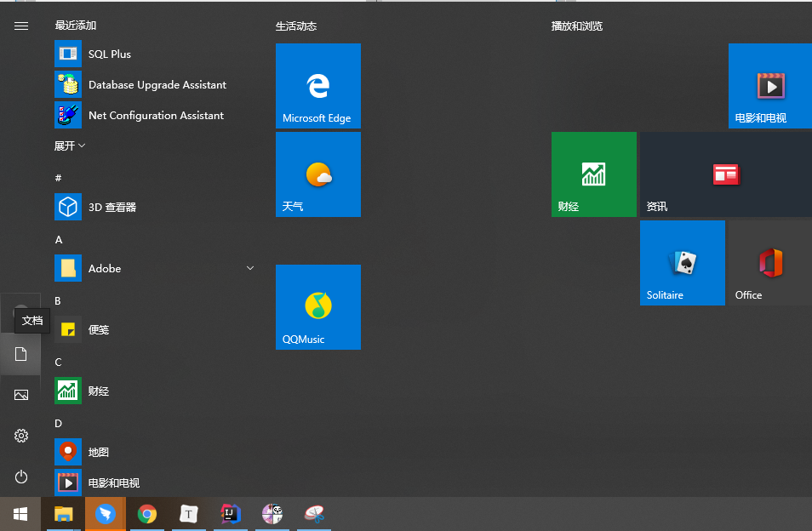Open the 电影和电视 tile
This screenshot has height=531, width=812.
point(770,86)
